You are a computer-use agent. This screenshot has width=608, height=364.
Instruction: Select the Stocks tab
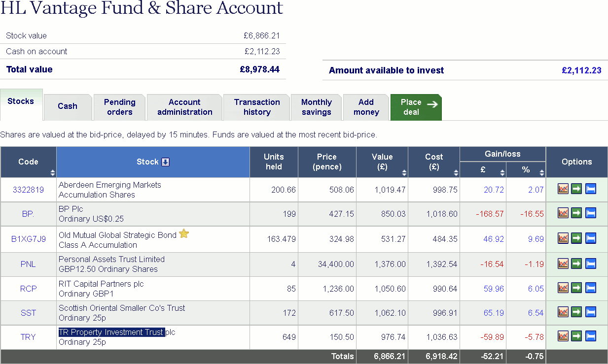(x=21, y=104)
